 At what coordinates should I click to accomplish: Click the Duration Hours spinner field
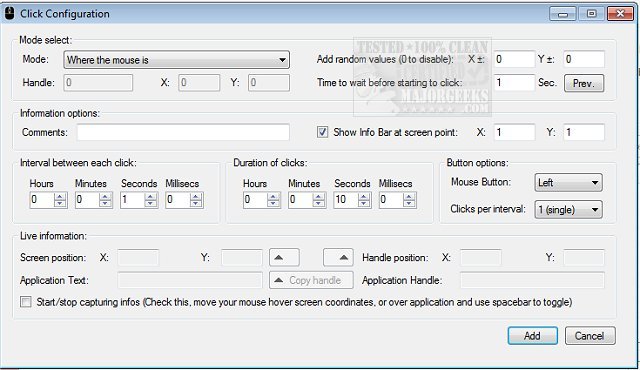(262, 200)
